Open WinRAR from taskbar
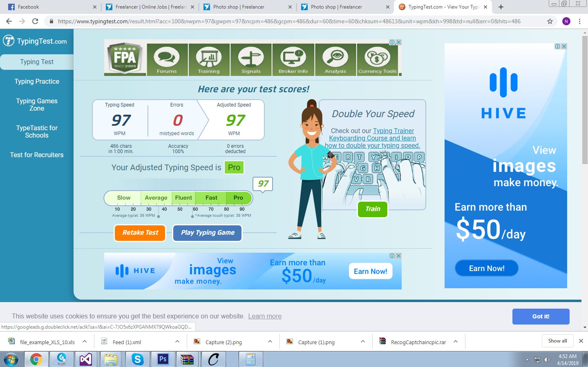 [x=187, y=359]
